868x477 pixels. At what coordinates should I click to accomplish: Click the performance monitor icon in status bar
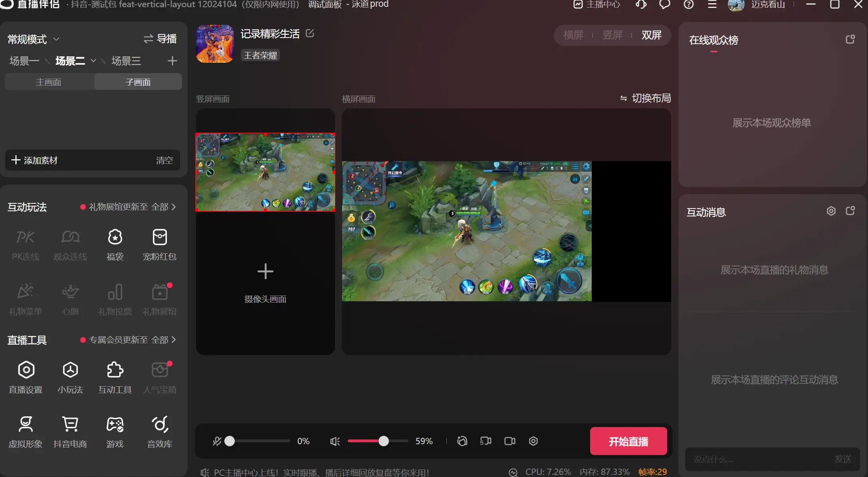(513, 473)
